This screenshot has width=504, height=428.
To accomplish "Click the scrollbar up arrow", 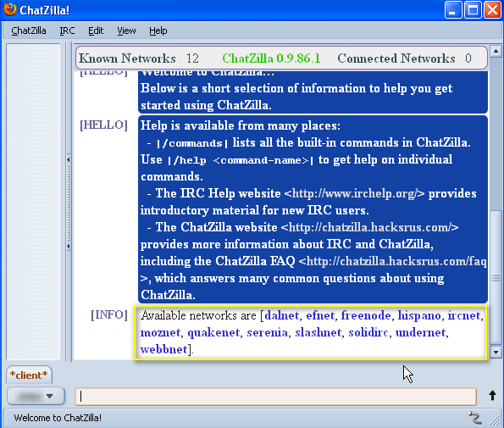I will tap(496, 51).
